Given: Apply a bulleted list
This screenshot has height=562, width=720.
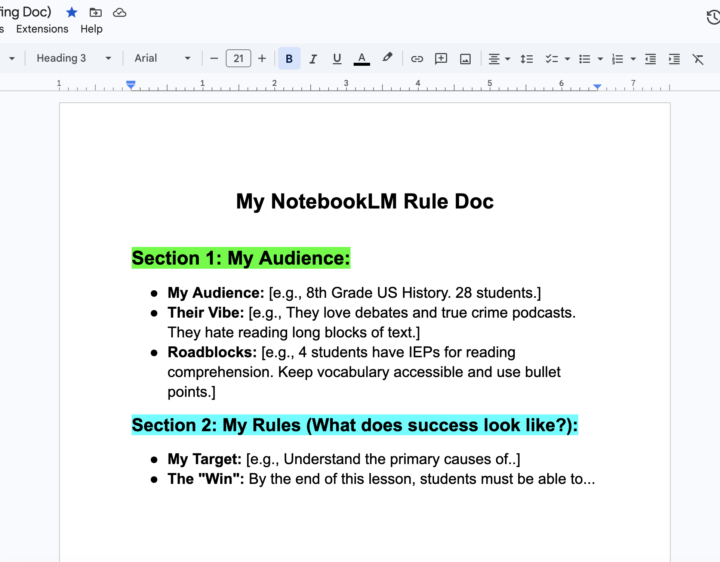Looking at the screenshot, I should coord(585,59).
